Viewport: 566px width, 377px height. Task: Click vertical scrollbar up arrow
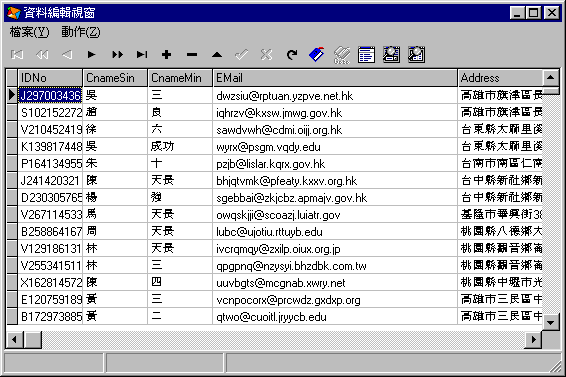pyautogui.click(x=550, y=77)
